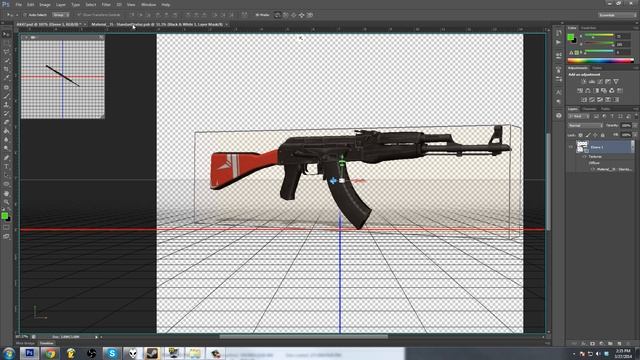The width and height of the screenshot is (640, 360).
Task: Hide the Scene 1 layer
Action: click(571, 147)
